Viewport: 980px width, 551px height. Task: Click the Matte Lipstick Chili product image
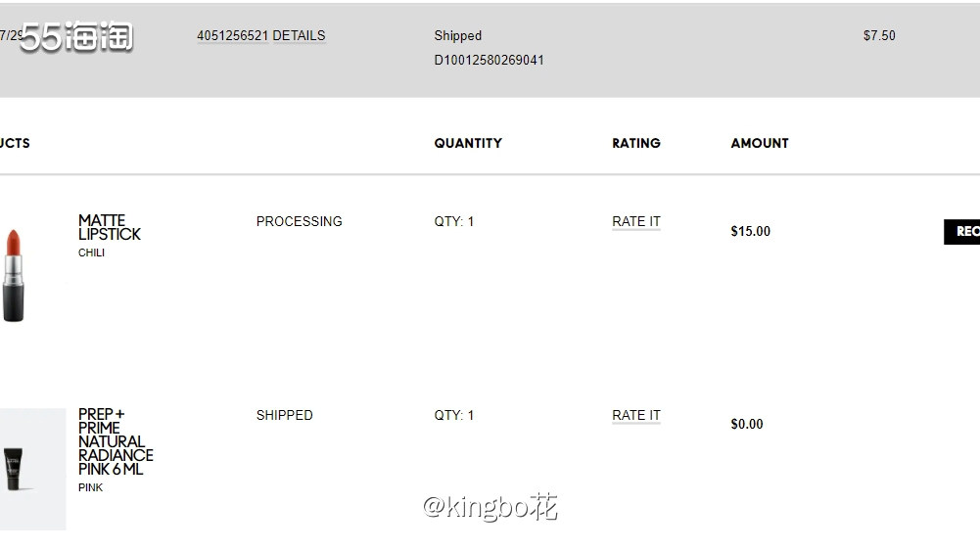click(x=14, y=276)
